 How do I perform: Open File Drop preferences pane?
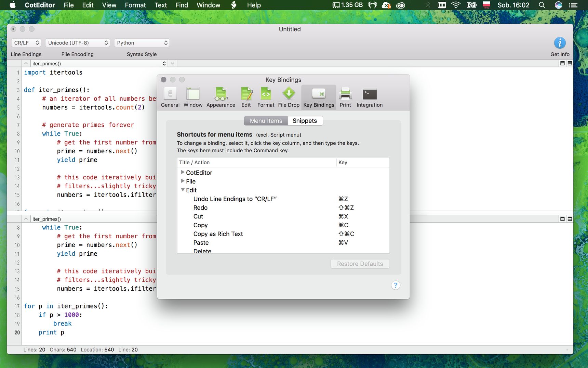click(x=289, y=97)
